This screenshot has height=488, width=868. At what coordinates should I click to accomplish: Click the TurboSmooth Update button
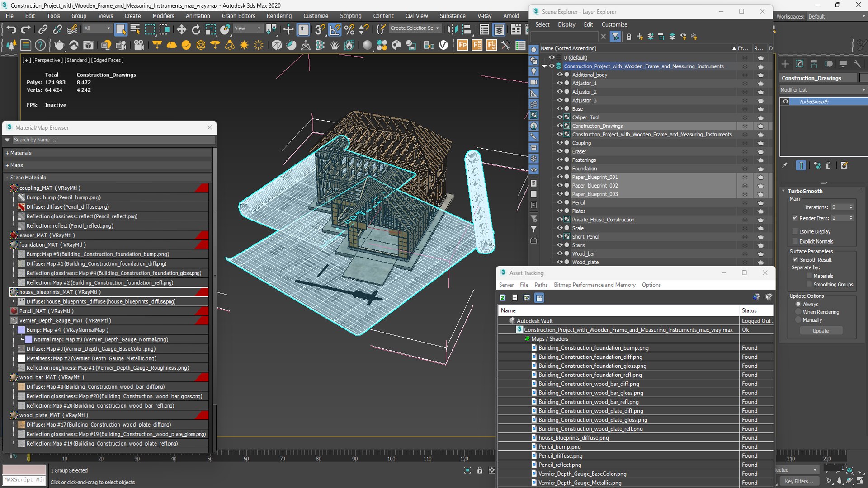[x=821, y=331]
